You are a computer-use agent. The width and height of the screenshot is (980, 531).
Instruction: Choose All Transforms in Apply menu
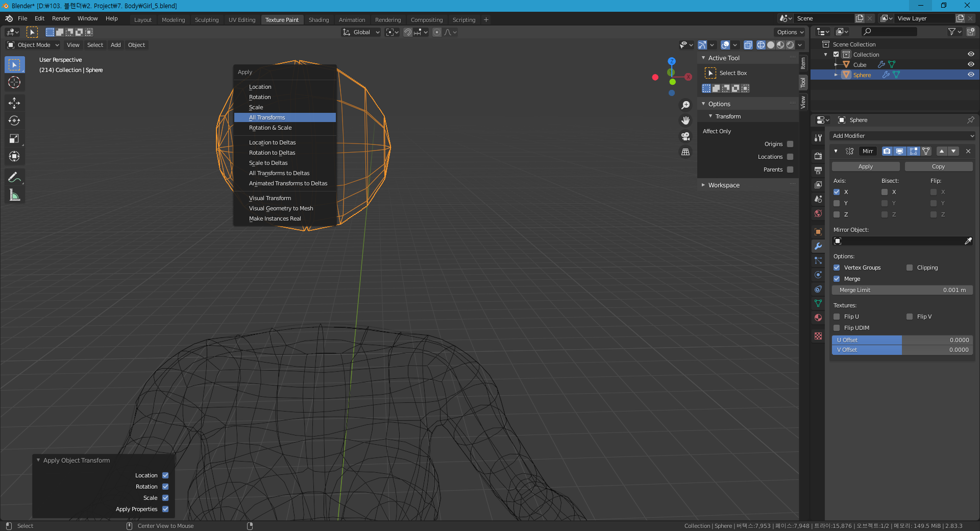tap(285, 117)
